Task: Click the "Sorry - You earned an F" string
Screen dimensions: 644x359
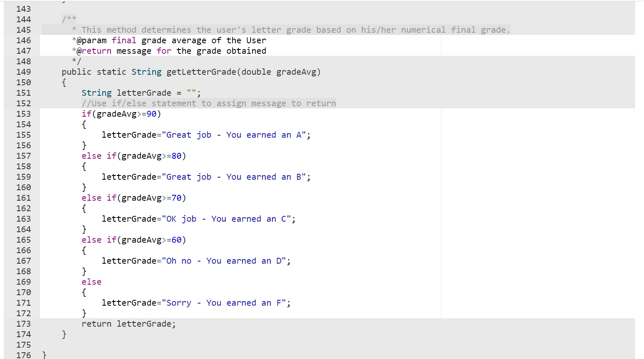Action: pyautogui.click(x=224, y=303)
